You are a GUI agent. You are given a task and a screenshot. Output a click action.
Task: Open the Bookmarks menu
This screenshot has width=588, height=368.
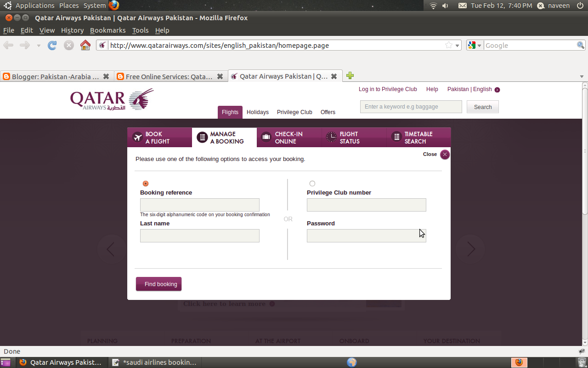(x=107, y=30)
